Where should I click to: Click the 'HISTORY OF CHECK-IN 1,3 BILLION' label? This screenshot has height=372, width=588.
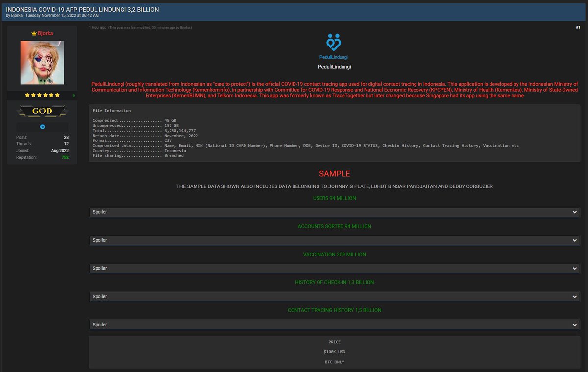pos(334,282)
